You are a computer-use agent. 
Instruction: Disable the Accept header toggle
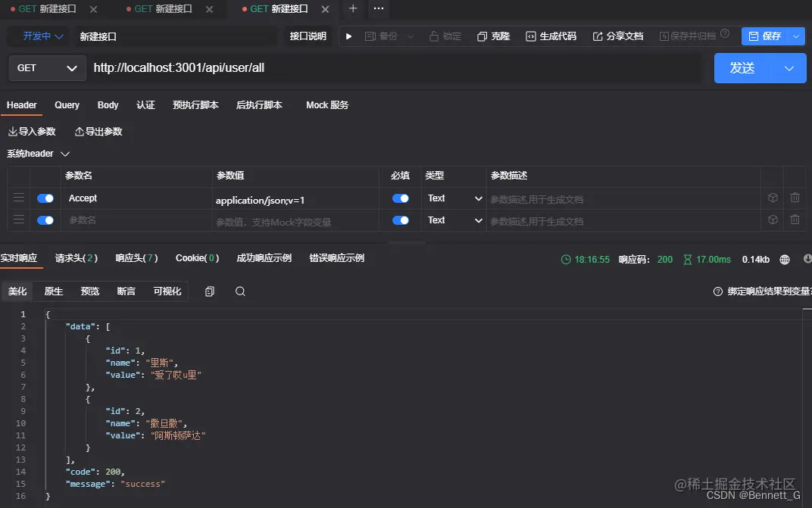45,198
